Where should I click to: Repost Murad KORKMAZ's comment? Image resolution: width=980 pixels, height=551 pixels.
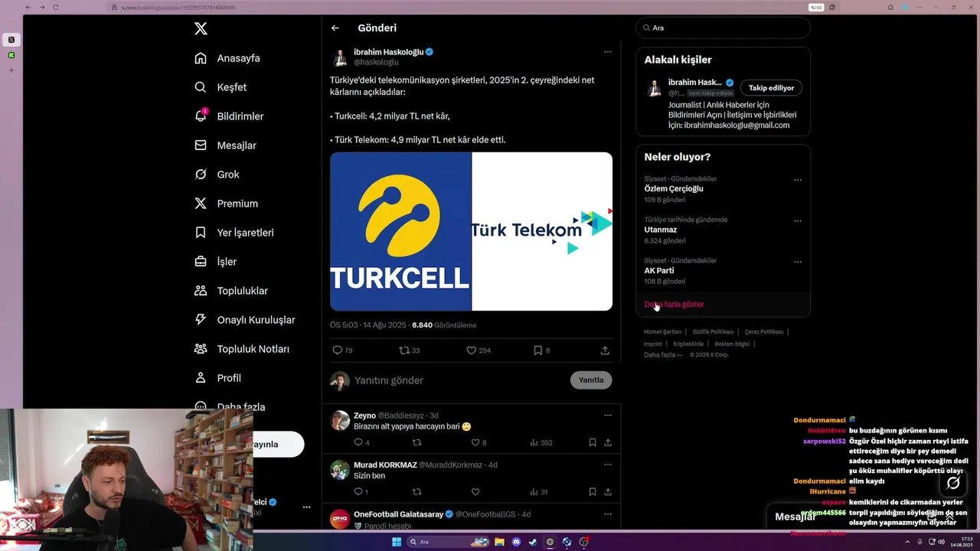point(417,492)
